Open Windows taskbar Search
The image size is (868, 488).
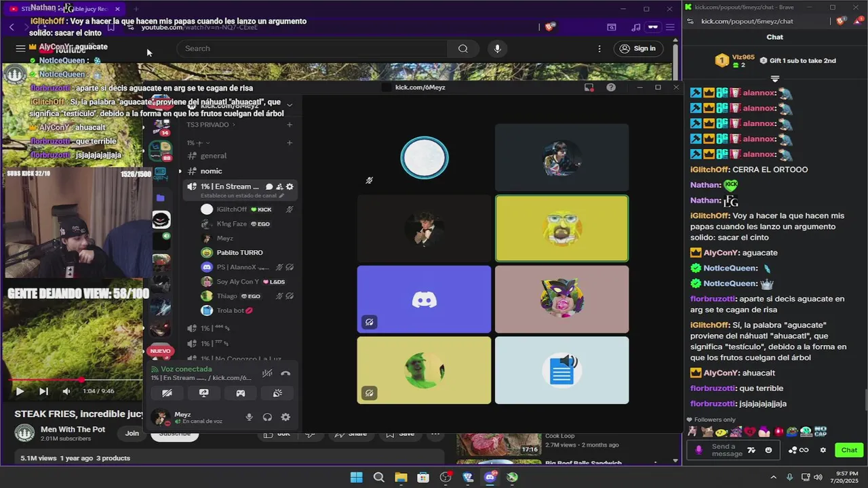[x=379, y=477]
